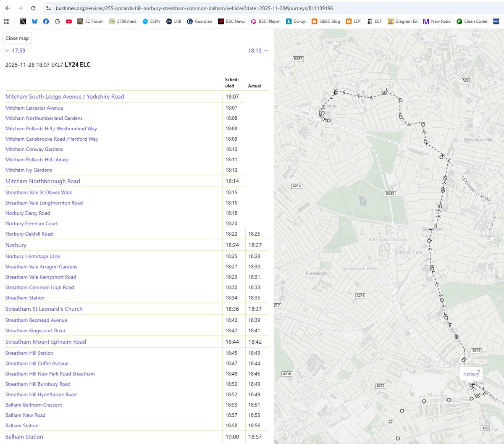Open Mitcham South Lodge Avenue / Yorkshire Road stop
The image size is (504, 444).
65,97
